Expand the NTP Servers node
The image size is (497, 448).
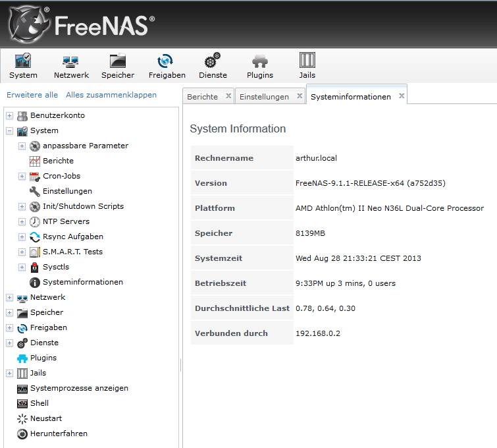(x=22, y=222)
